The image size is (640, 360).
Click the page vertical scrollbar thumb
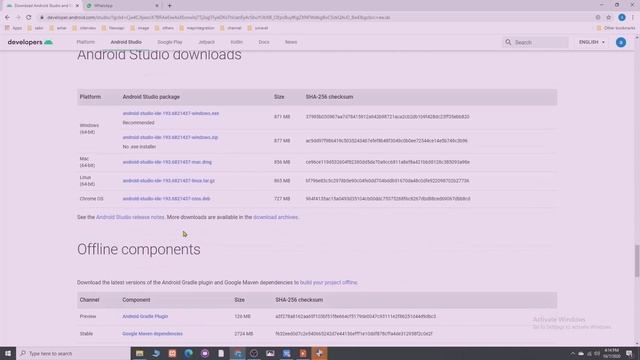pyautogui.click(x=637, y=261)
